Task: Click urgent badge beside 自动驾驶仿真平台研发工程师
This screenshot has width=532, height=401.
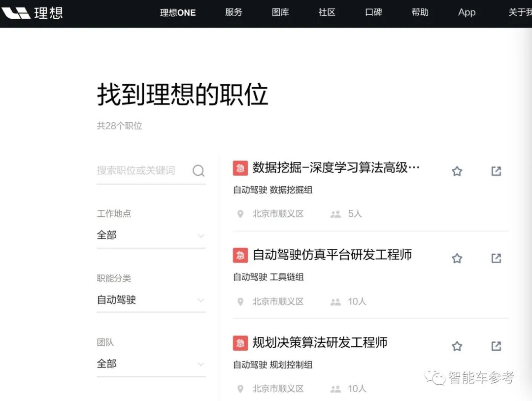Action: tap(240, 255)
